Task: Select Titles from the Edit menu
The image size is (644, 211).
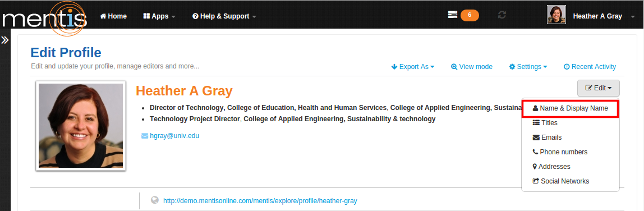Action: click(x=570, y=123)
